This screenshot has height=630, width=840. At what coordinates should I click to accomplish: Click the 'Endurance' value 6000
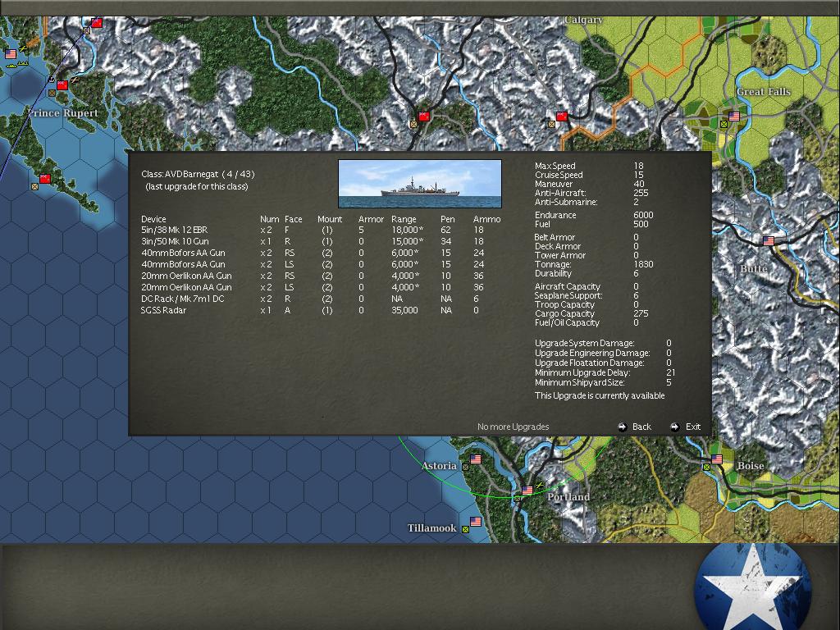[643, 215]
